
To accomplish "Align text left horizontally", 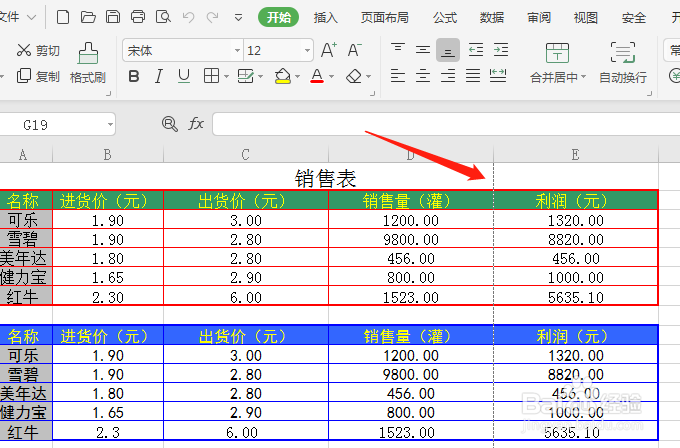I will pos(398,76).
